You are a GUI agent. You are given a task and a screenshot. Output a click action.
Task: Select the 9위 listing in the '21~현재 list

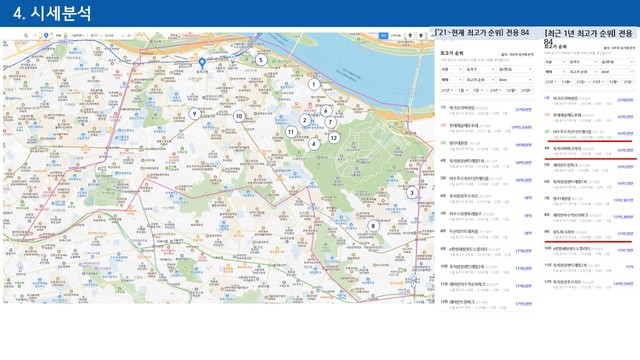click(486, 251)
